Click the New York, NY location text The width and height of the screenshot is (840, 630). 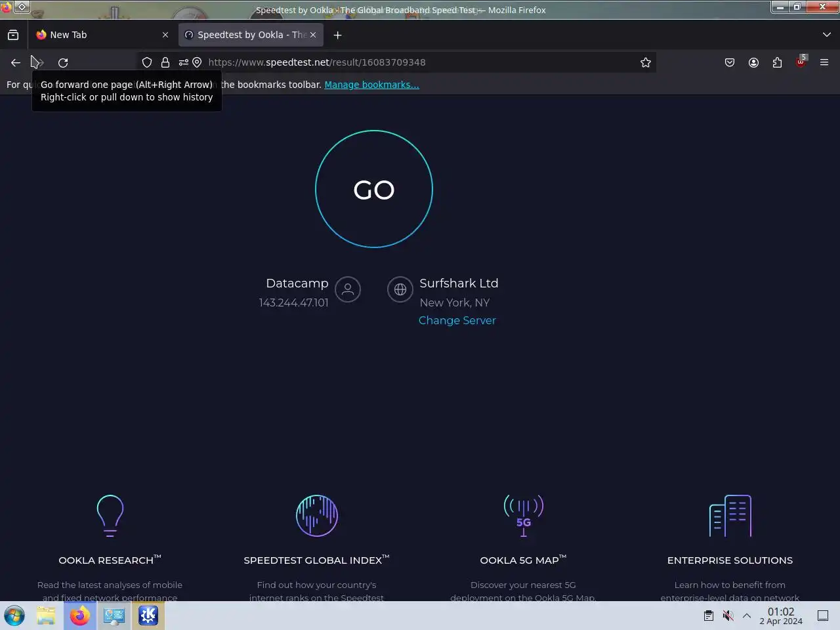tap(455, 303)
